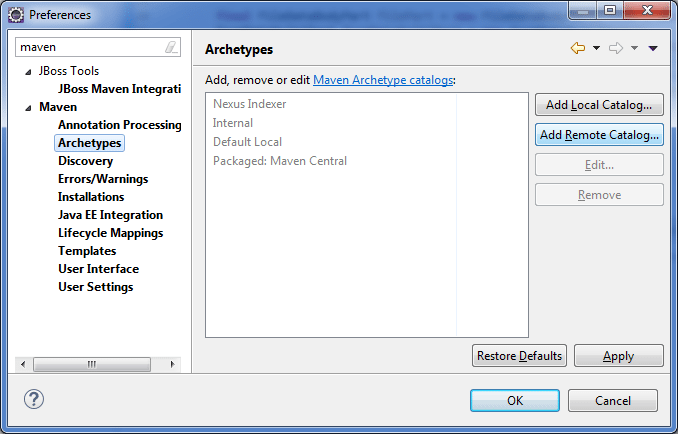Screen dimensions: 678x434
Task: Click the Preferences window gear icon
Action: click(16, 15)
